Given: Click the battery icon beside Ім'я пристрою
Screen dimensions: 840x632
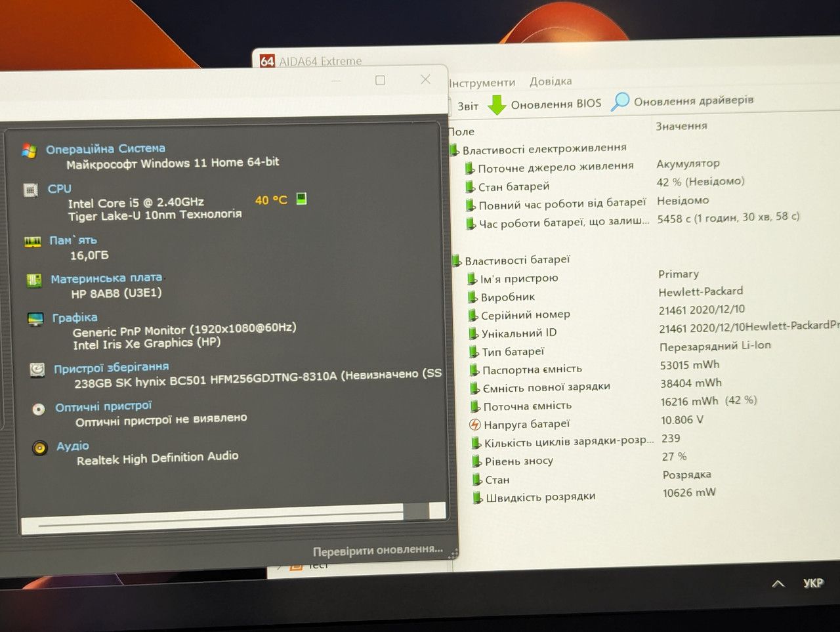Looking at the screenshot, I should (x=472, y=279).
